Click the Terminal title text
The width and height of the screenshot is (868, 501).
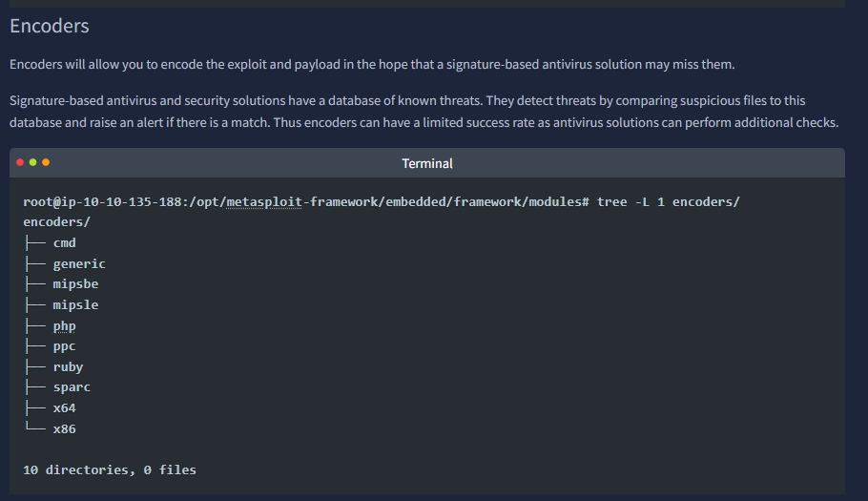click(427, 163)
